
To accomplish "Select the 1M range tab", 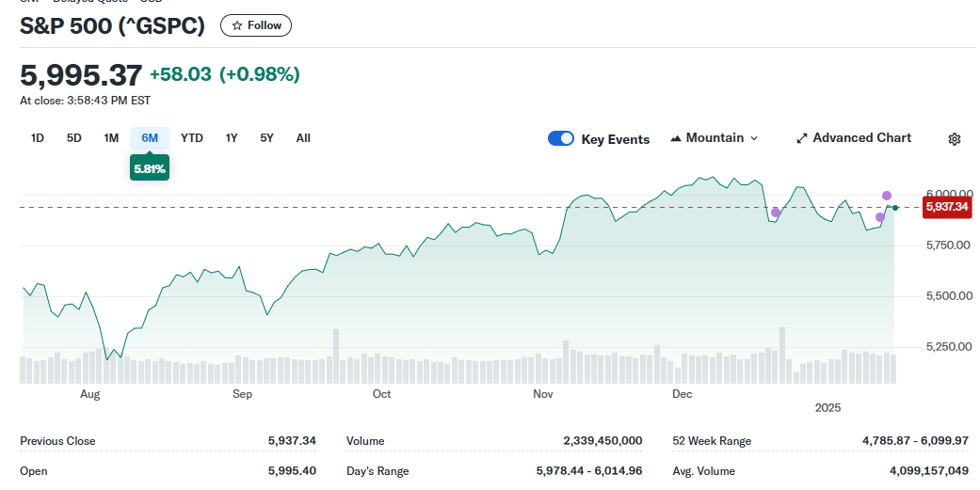I will pyautogui.click(x=111, y=138).
